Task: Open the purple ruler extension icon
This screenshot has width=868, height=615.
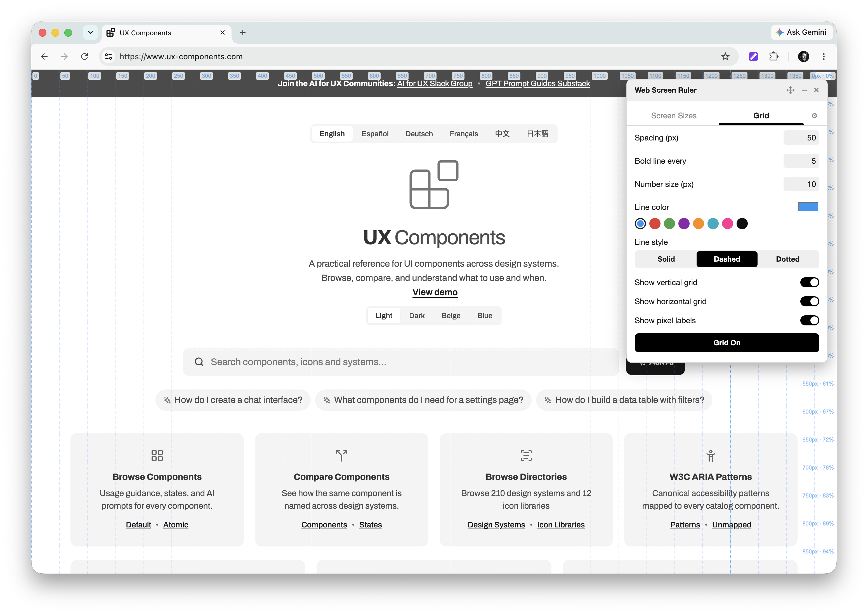Action: coord(753,57)
